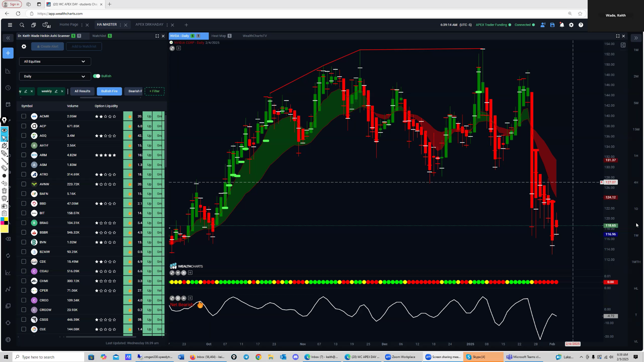The height and width of the screenshot is (362, 644).
Task: Open scanner settings gear
Action: tap(24, 47)
